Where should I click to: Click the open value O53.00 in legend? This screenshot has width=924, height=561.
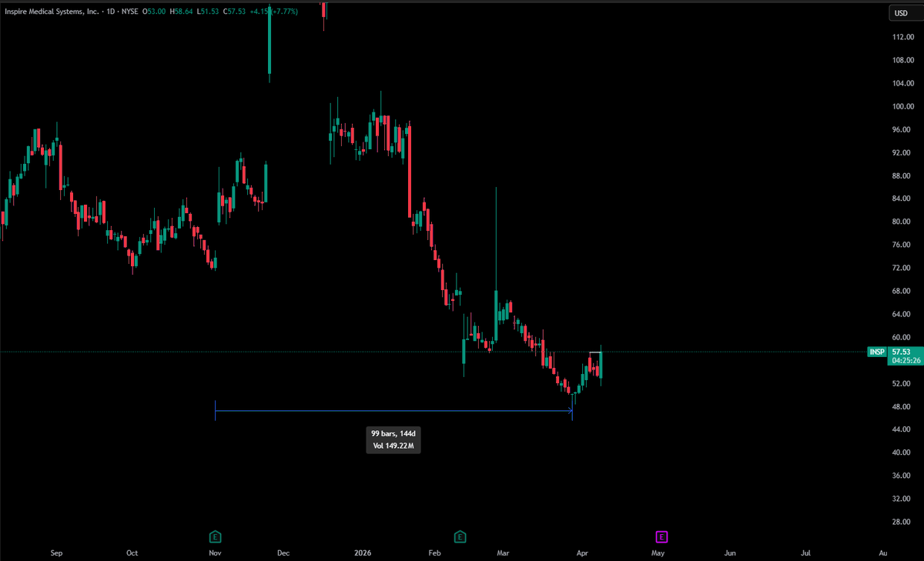point(153,12)
